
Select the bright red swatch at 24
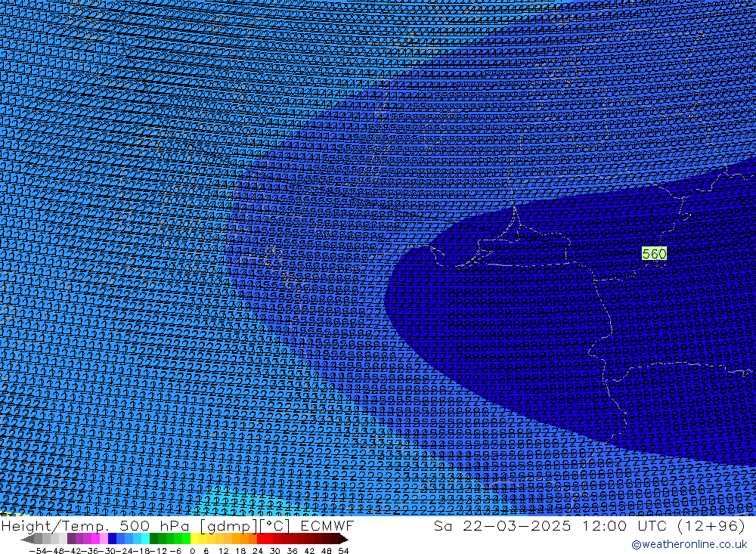pyautogui.click(x=262, y=539)
